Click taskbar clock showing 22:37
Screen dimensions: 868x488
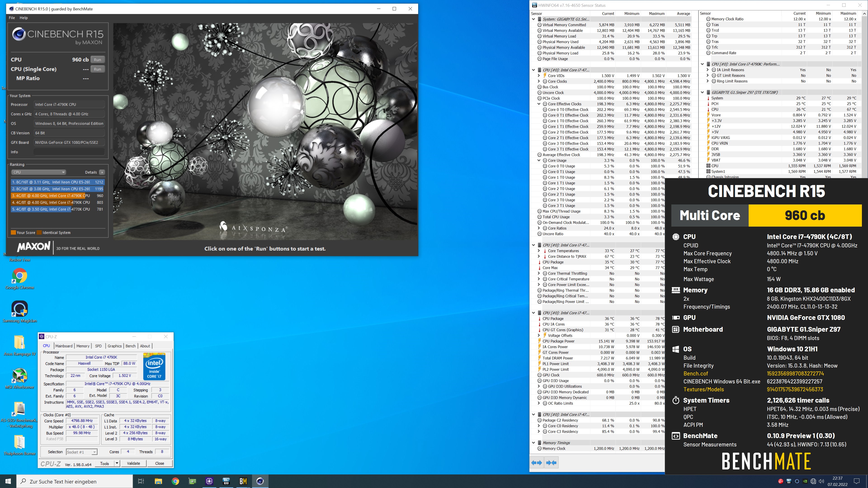pyautogui.click(x=837, y=481)
